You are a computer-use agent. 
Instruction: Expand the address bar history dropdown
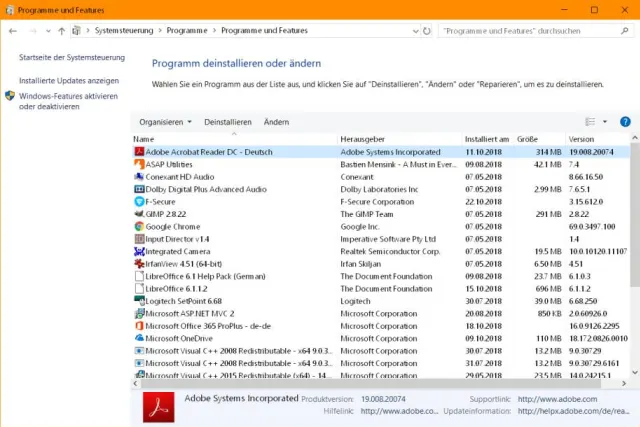[x=415, y=31]
